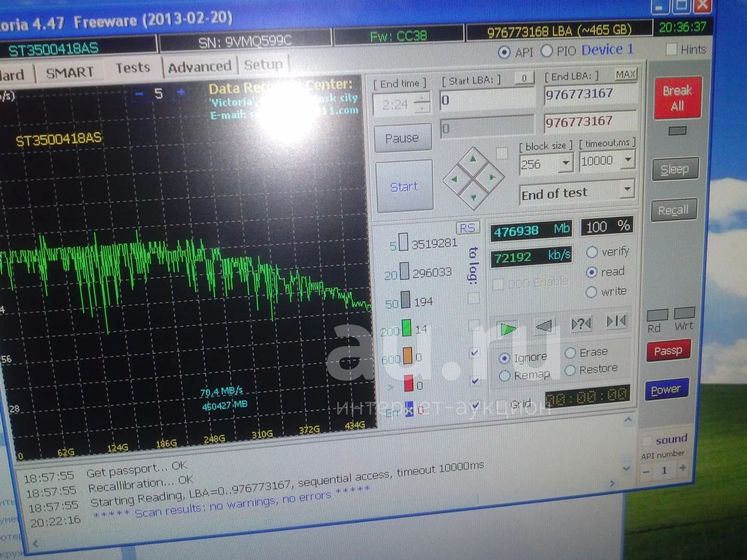Click the 0 button beside Start LBA
This screenshot has width=747, height=560.
point(524,78)
